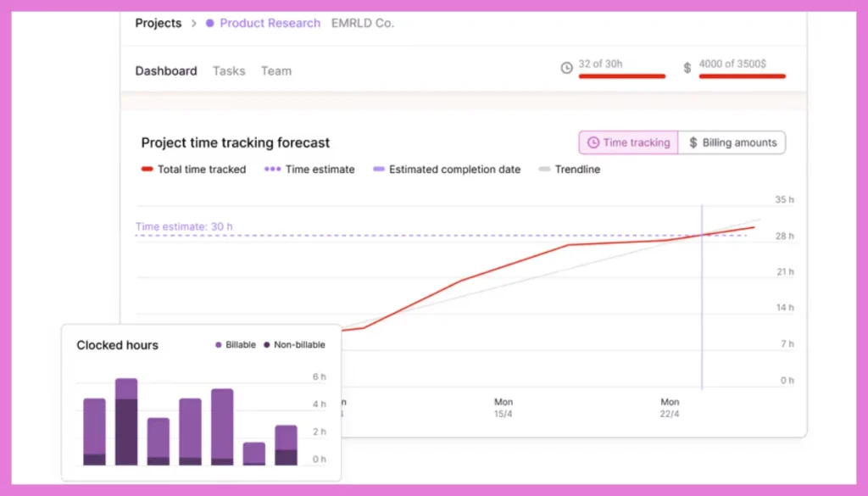Click the Mon 15/4 axis label

tap(504, 408)
